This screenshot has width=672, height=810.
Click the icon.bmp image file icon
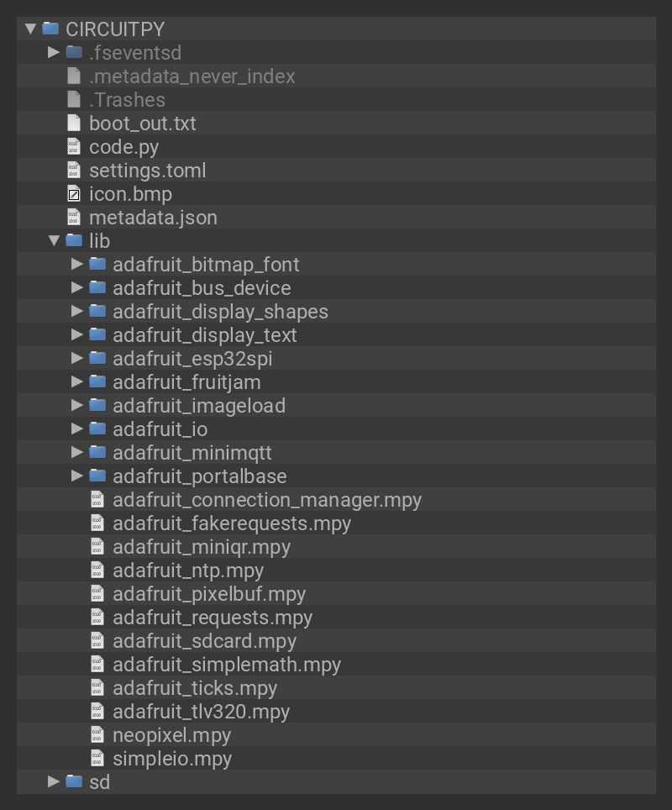(x=74, y=194)
